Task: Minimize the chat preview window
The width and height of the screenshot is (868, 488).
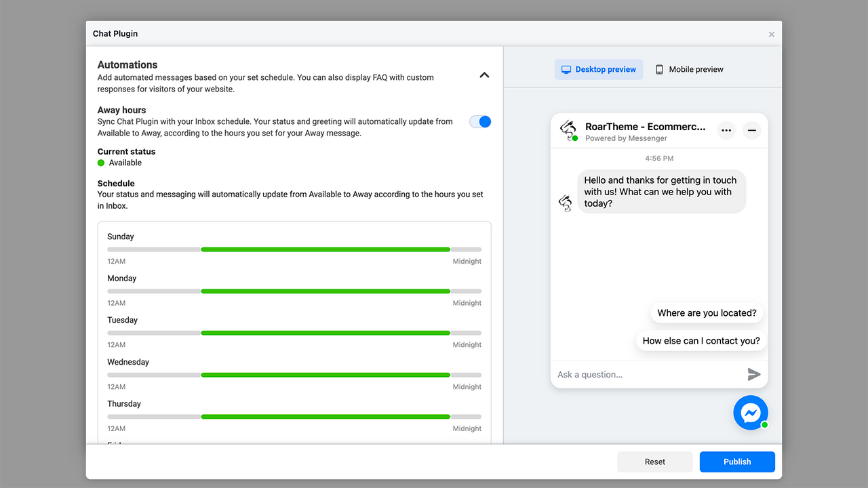Action: 751,130
